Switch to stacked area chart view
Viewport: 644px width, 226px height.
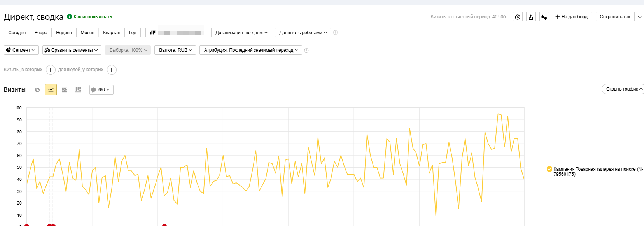65,90
